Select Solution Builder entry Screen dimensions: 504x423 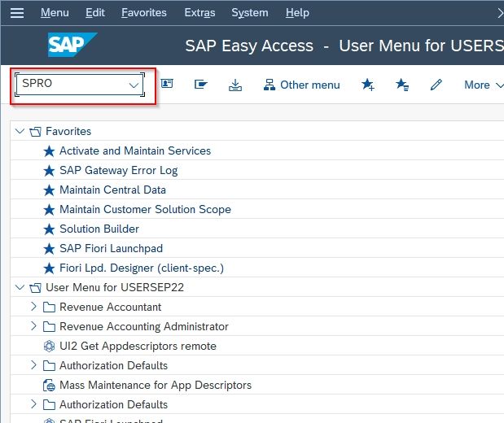[99, 229]
